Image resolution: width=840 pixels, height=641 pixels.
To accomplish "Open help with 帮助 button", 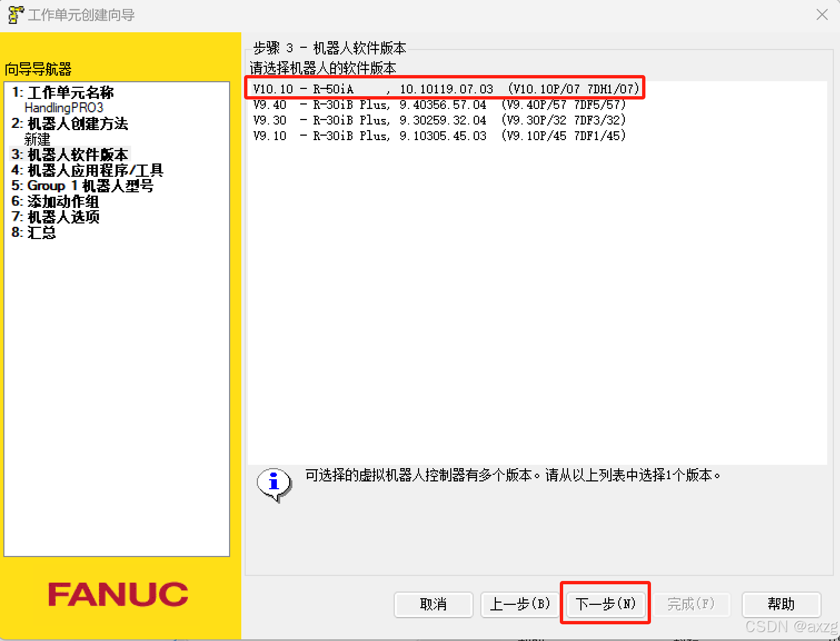I will [x=781, y=604].
